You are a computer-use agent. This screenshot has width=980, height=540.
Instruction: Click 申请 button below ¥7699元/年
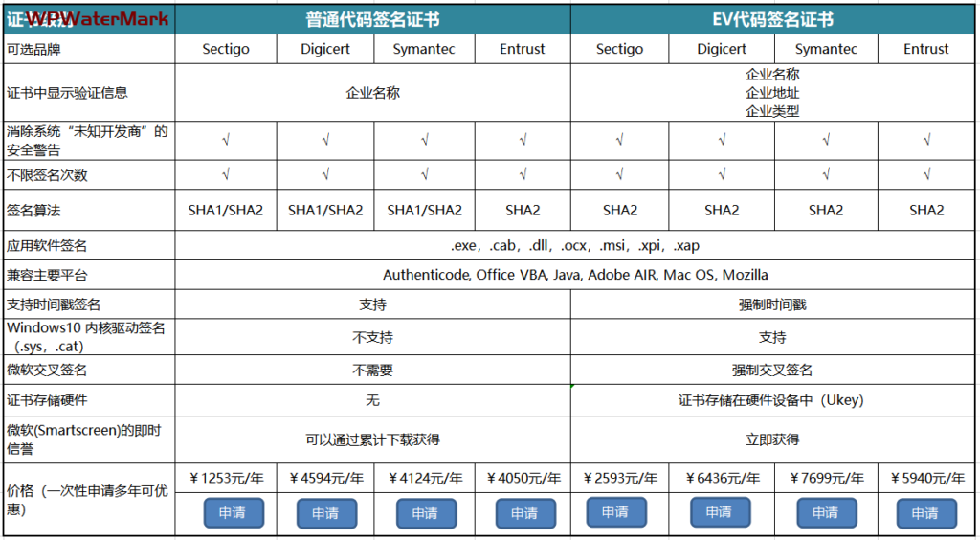point(827,513)
